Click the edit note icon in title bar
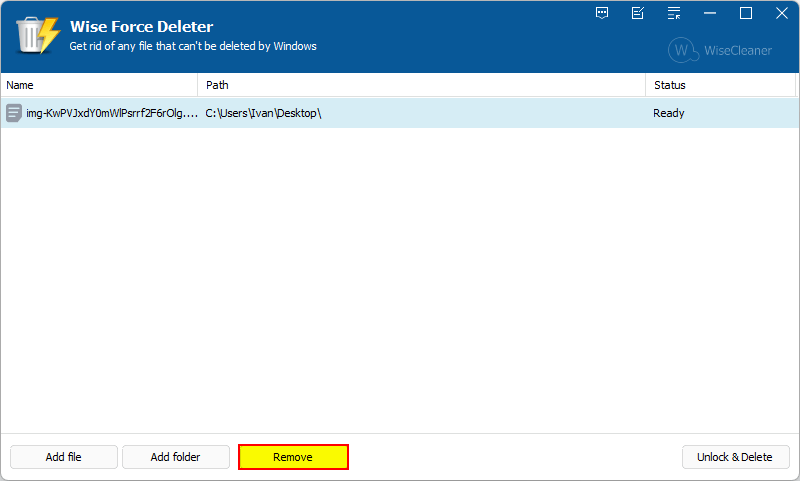 [x=638, y=13]
